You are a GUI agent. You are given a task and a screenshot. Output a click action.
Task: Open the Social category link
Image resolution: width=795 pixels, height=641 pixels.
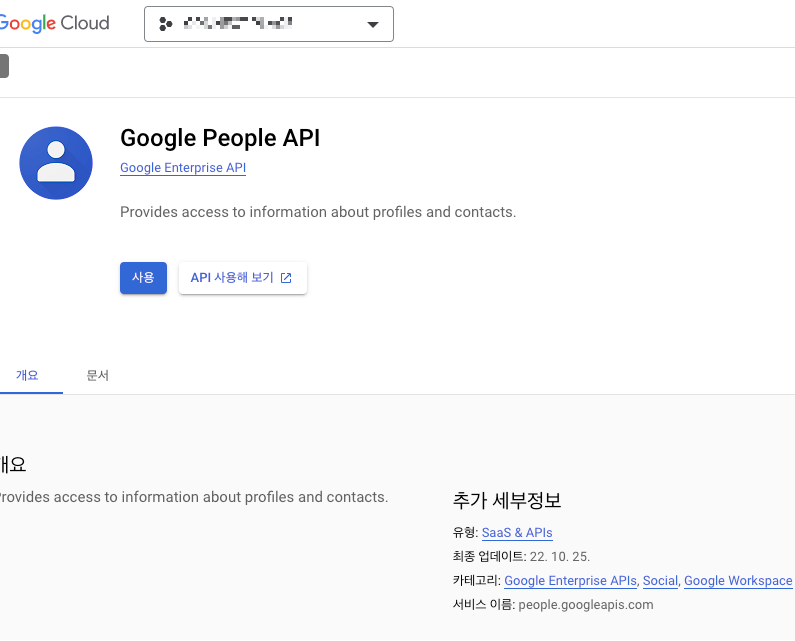[x=660, y=581]
